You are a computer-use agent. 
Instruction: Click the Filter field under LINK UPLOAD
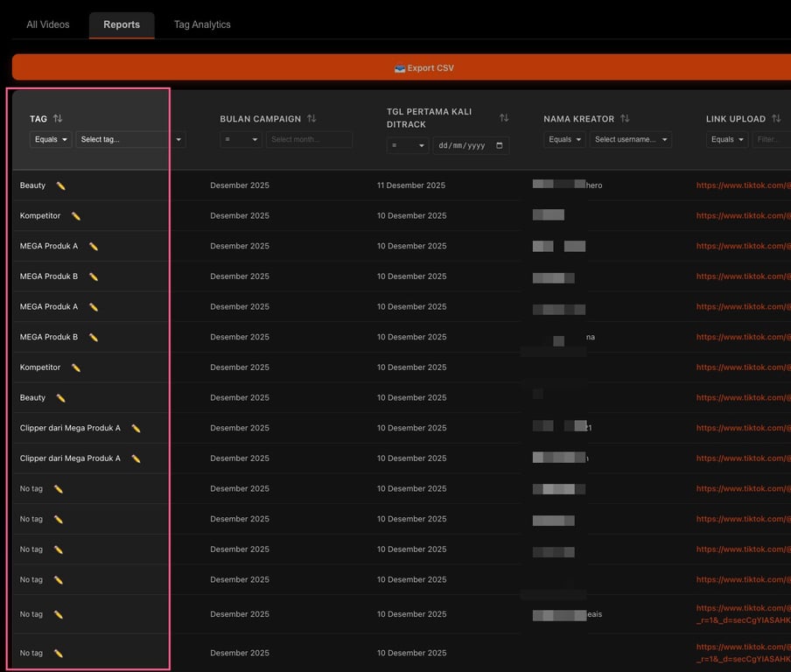click(x=772, y=139)
